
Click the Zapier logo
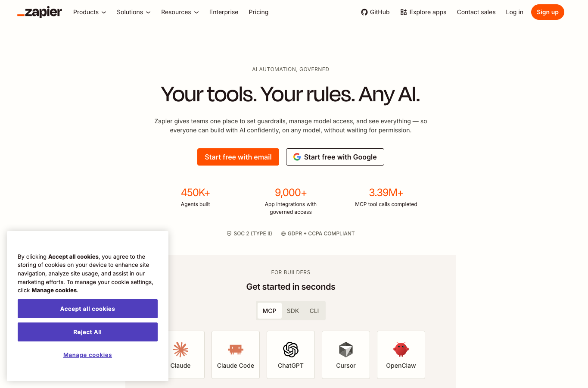tap(40, 12)
